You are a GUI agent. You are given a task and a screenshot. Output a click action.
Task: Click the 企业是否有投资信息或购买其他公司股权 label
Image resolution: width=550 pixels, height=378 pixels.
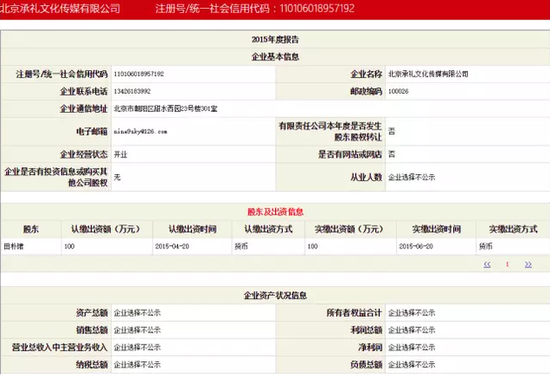click(56, 177)
